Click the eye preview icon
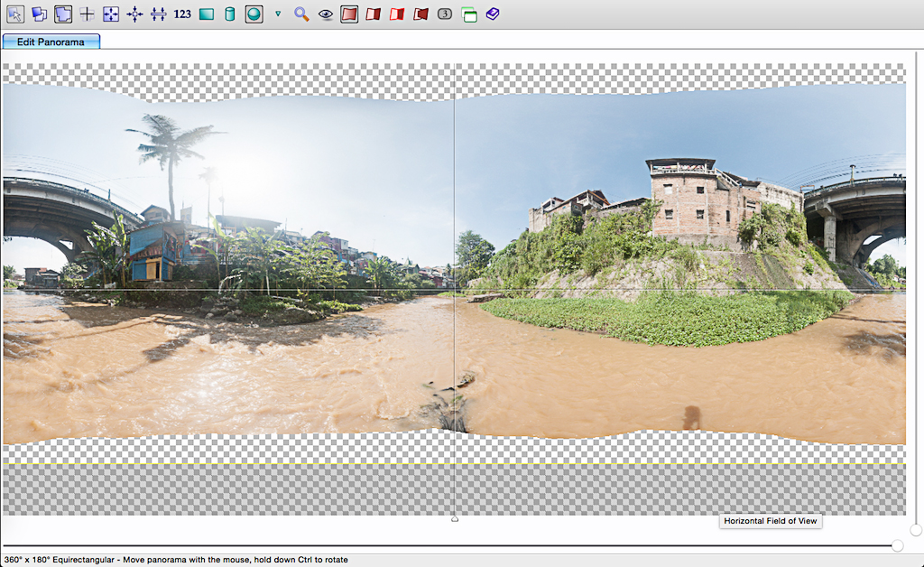The height and width of the screenshot is (567, 924). point(326,14)
